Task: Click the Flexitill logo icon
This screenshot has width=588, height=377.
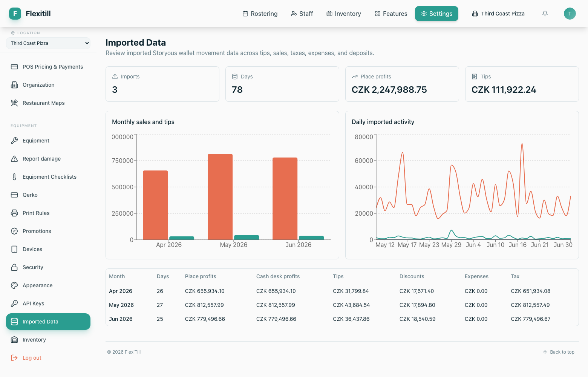Action: coord(15,14)
